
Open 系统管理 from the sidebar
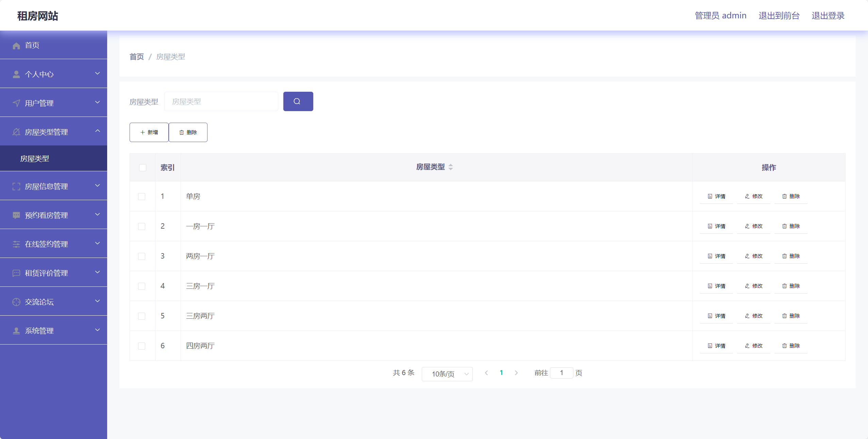click(x=39, y=330)
